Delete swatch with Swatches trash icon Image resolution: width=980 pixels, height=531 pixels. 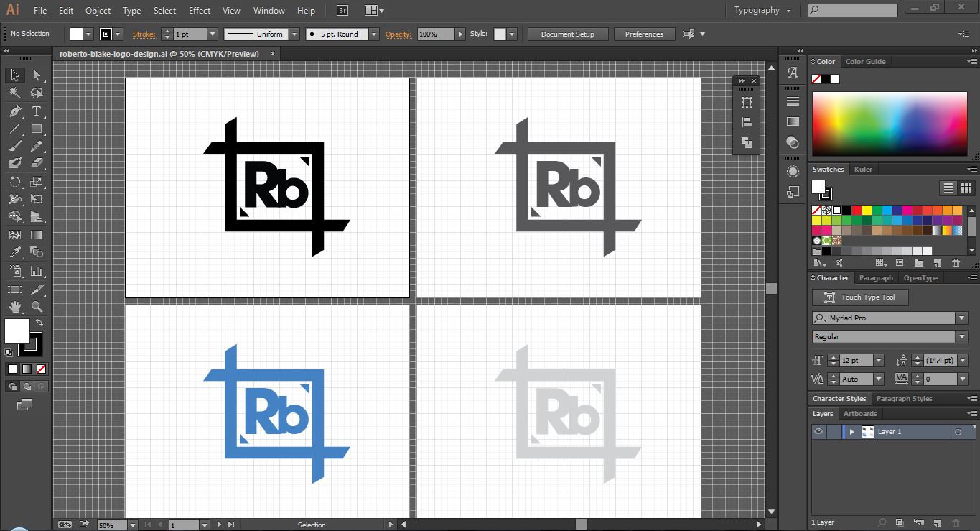pyautogui.click(x=956, y=263)
